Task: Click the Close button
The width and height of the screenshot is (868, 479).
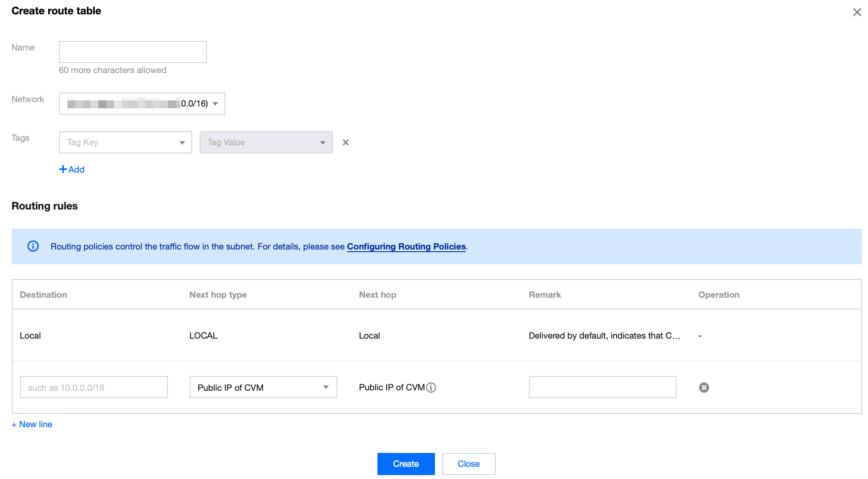Action: 468,464
